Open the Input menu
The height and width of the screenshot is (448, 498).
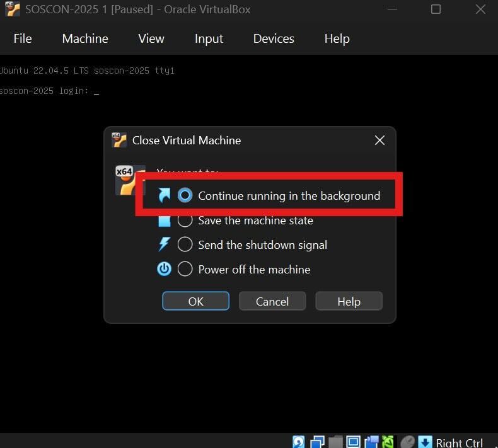point(209,38)
